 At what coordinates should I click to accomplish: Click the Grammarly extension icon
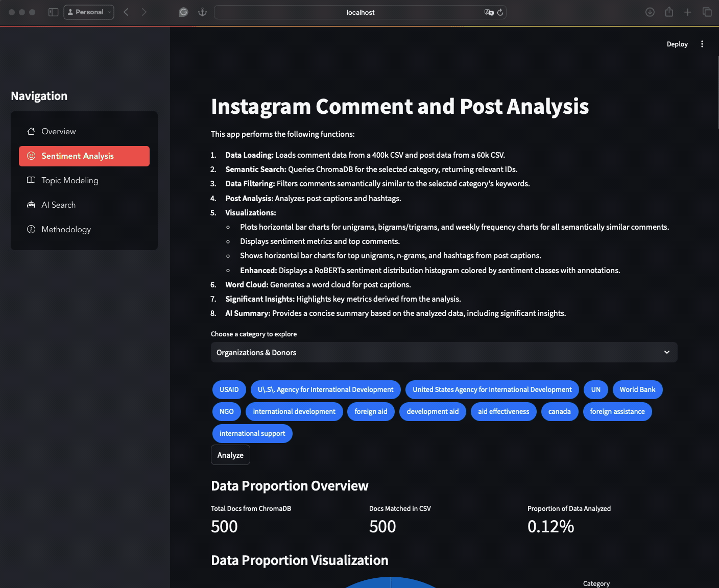point(183,12)
